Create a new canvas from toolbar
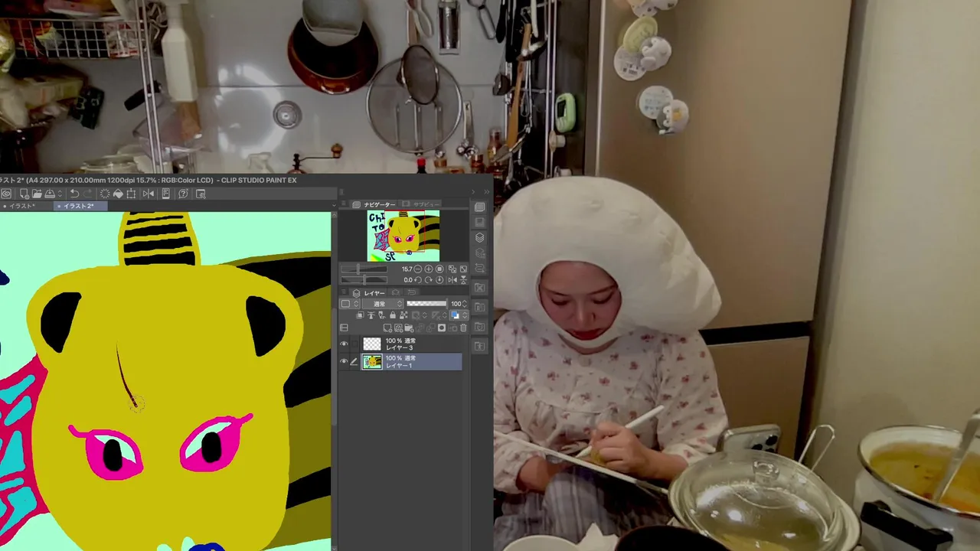The height and width of the screenshot is (551, 980). pyautogui.click(x=24, y=194)
